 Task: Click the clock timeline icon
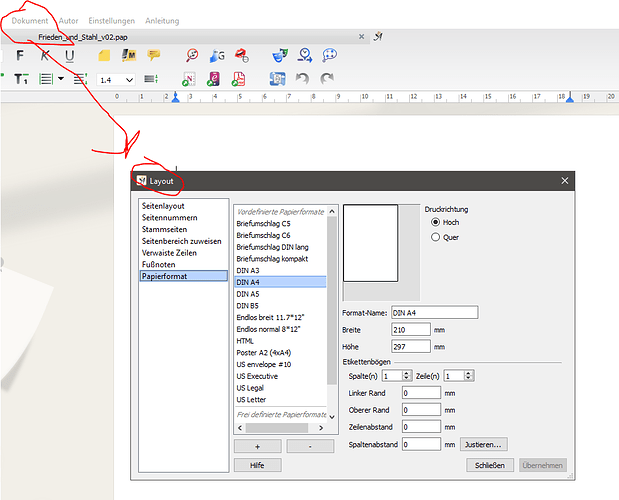click(305, 55)
